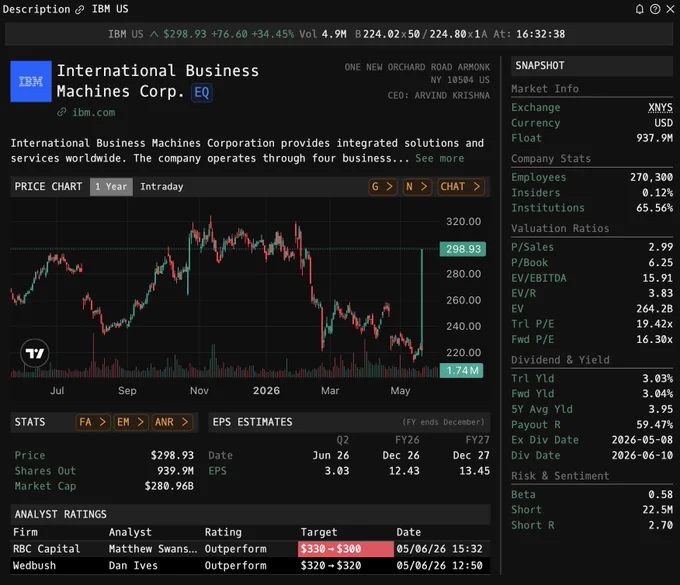Click the Q2 EPS value 3.03
This screenshot has width=680, height=585.
[337, 471]
